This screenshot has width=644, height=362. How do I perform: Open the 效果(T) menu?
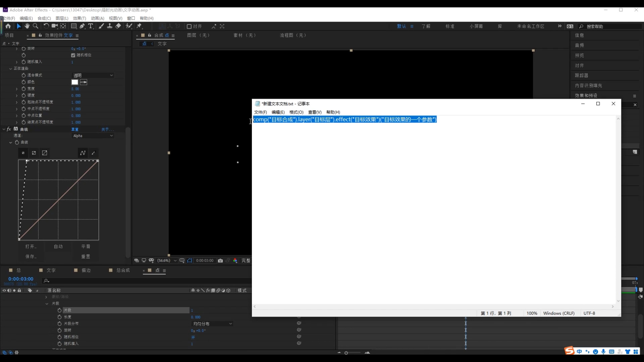pos(79,18)
